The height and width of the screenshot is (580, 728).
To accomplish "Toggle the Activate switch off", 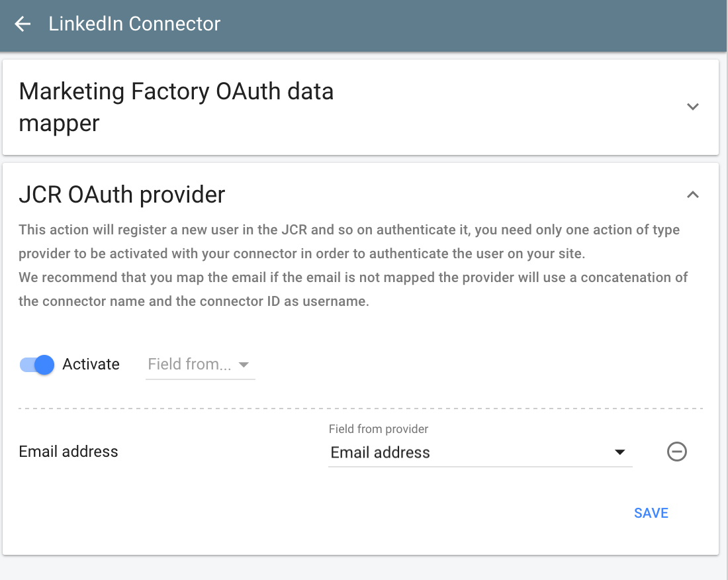I will pyautogui.click(x=37, y=364).
